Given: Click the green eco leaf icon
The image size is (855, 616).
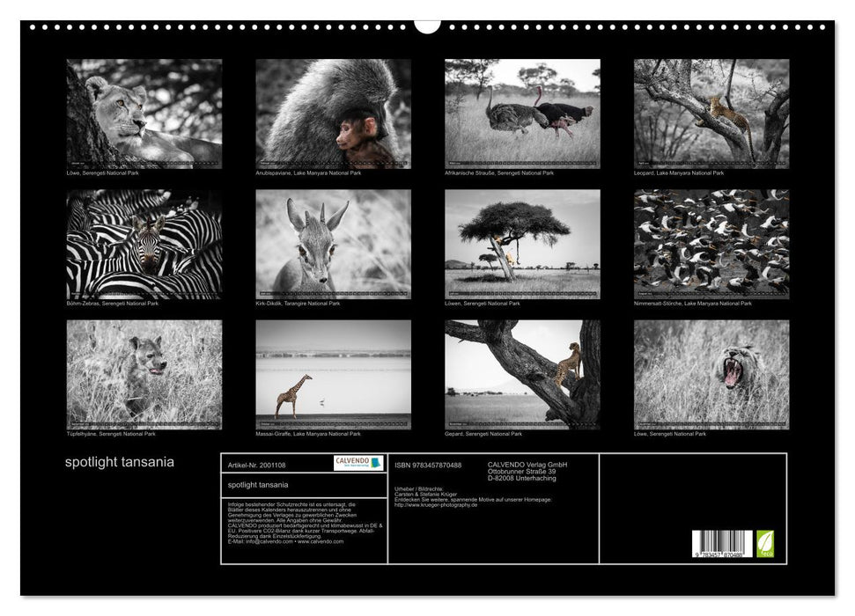Looking at the screenshot, I should coord(766,542).
